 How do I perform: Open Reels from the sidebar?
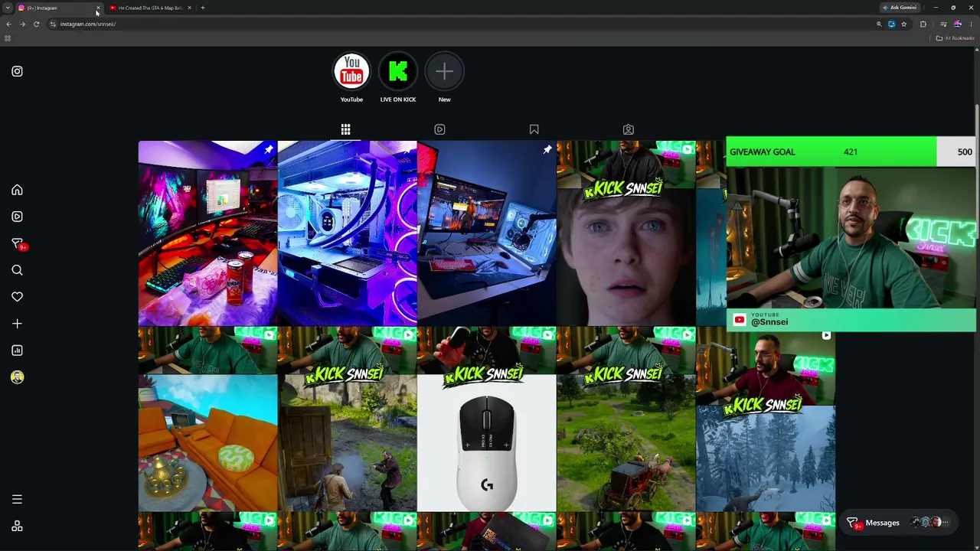17,217
